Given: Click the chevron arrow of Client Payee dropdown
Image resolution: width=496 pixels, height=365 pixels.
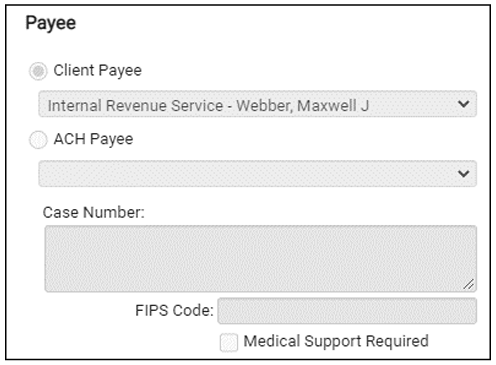Looking at the screenshot, I should pyautogui.click(x=463, y=104).
